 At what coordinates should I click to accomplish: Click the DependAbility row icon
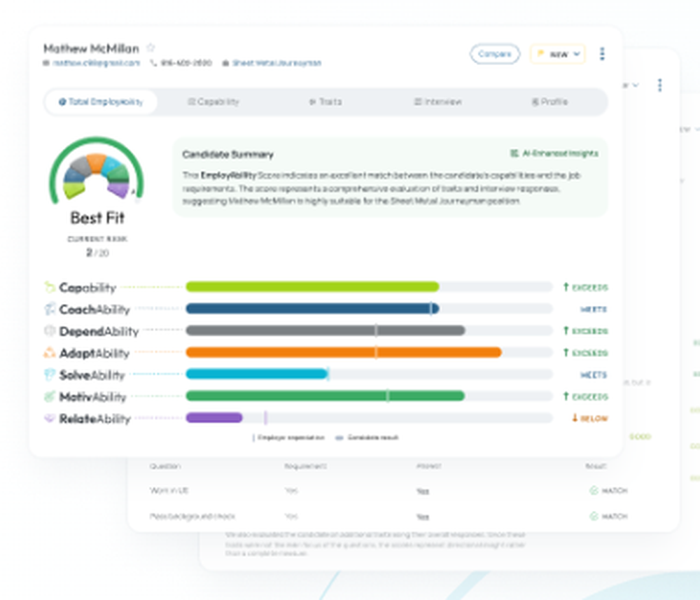tap(50, 330)
